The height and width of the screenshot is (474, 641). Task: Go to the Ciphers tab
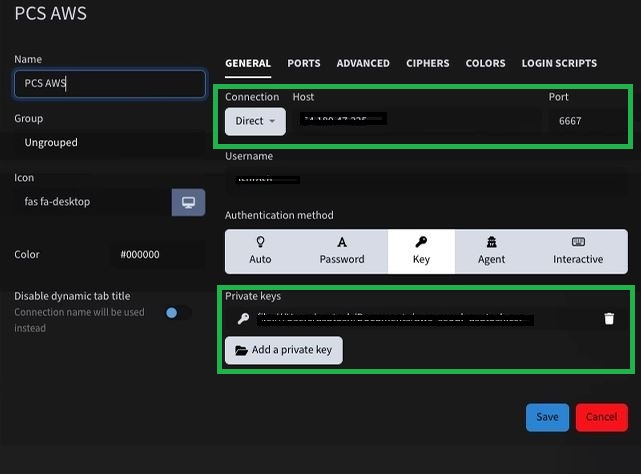(x=427, y=63)
